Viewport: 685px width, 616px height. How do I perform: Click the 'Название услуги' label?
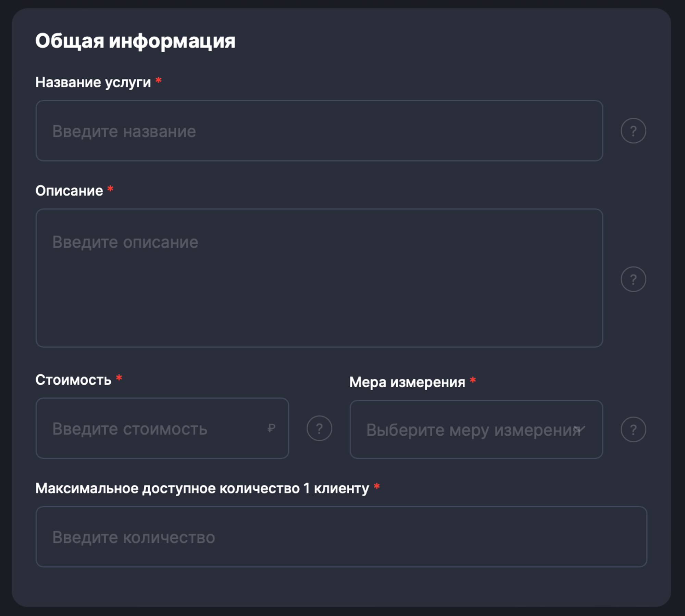coord(93,82)
